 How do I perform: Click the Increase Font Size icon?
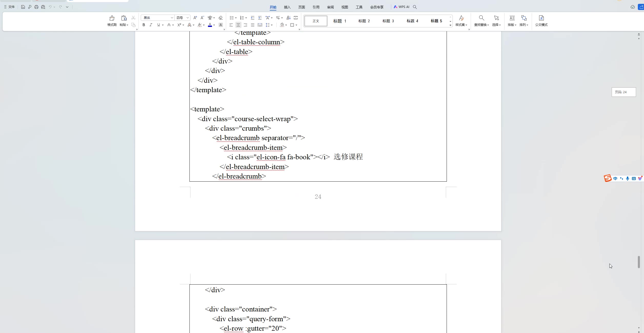pyautogui.click(x=195, y=18)
